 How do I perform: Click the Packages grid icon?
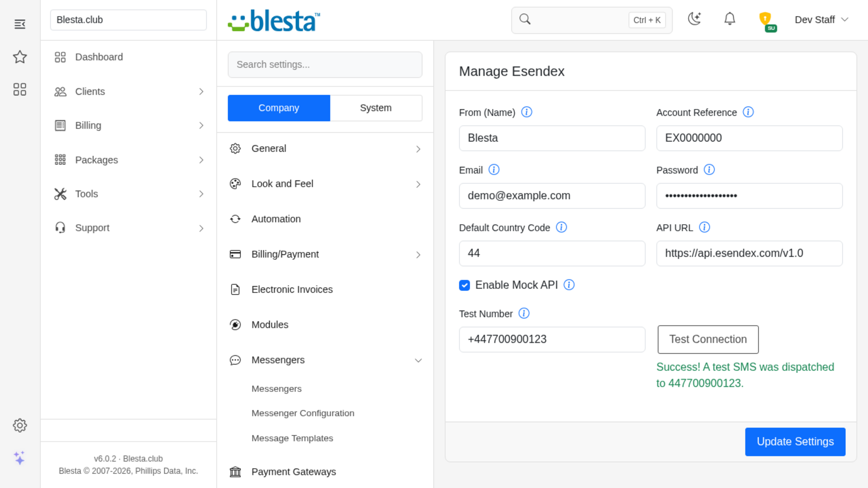coord(60,160)
